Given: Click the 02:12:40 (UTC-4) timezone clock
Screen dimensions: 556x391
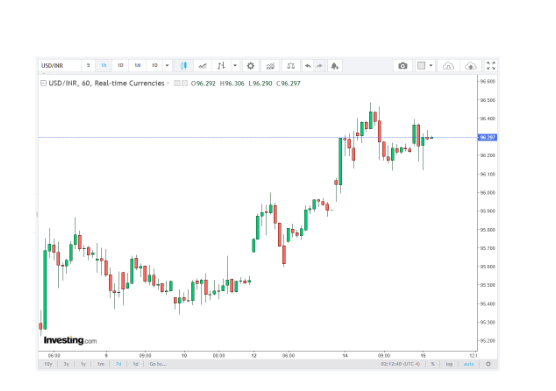Looking at the screenshot, I should click(400, 364).
